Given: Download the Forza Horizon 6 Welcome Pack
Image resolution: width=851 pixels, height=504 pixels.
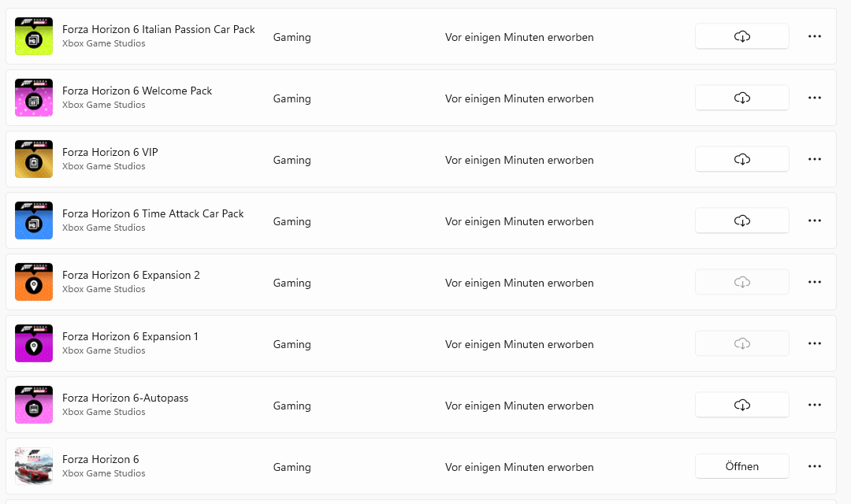Looking at the screenshot, I should click(741, 98).
